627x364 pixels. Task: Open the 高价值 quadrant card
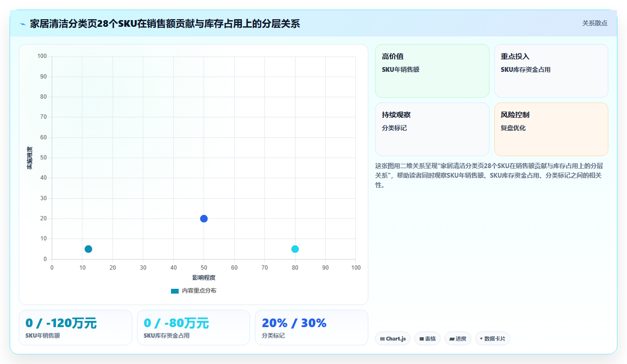coord(432,71)
